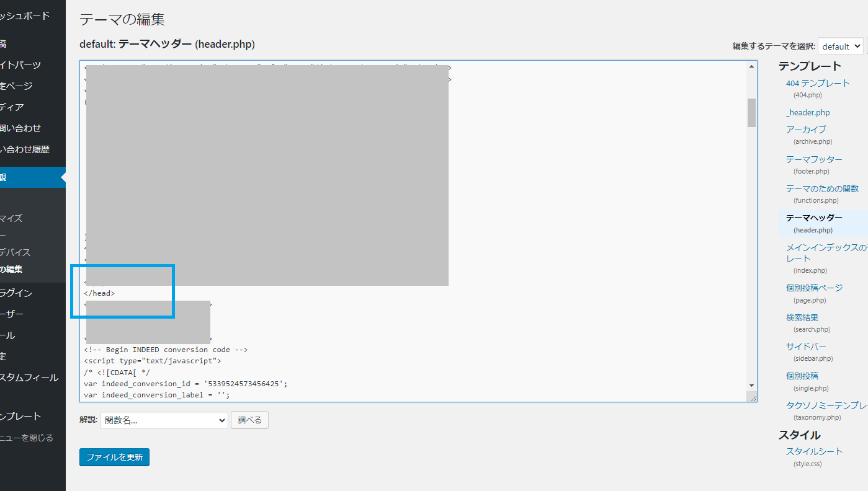This screenshot has width=868, height=491.
Task: Open the テーマフッター (footer.php) template
Action: 814,159
